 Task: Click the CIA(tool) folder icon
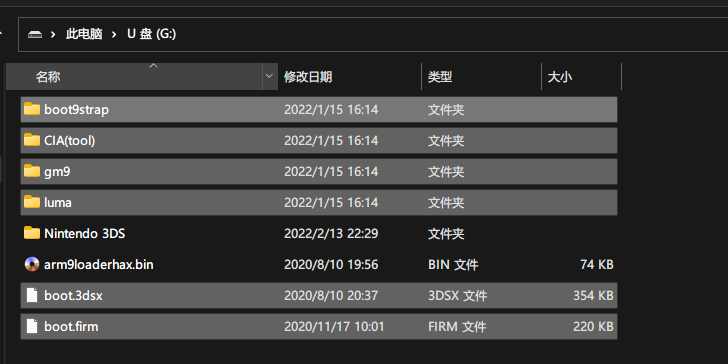[32, 140]
